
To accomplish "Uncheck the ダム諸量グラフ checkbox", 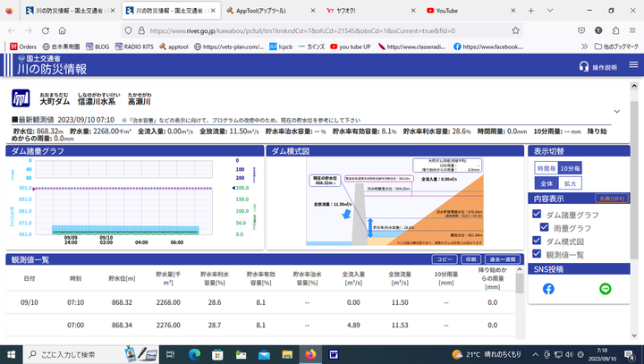I will [x=537, y=215].
